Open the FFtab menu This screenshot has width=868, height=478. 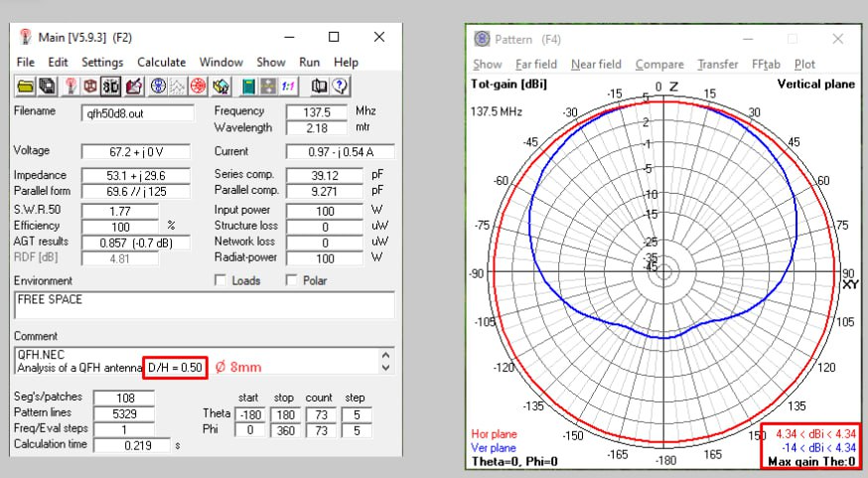(x=768, y=65)
